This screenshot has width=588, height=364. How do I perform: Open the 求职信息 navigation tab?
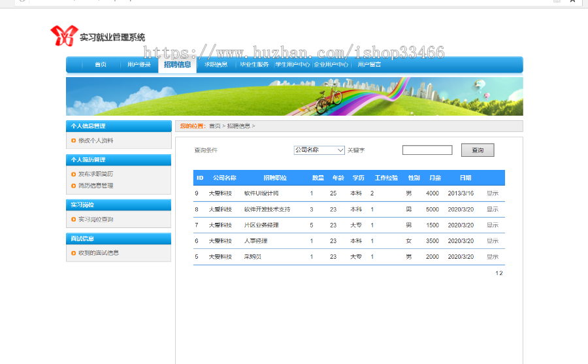(x=216, y=65)
